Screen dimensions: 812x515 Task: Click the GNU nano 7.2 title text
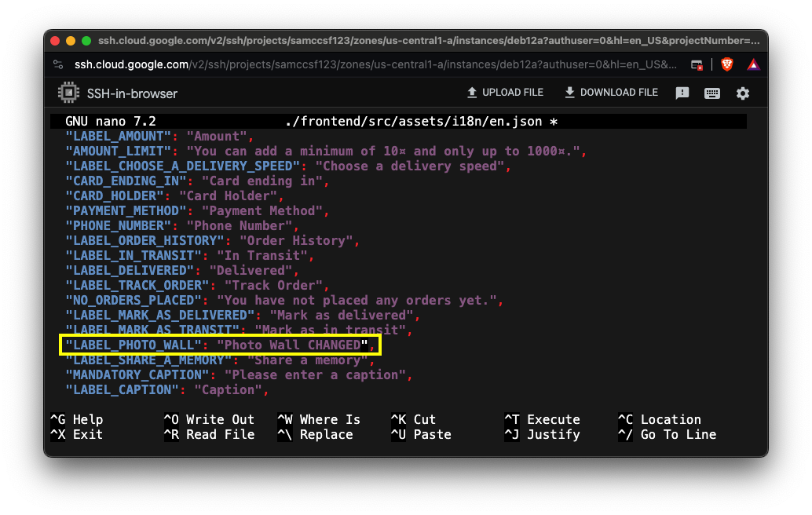[110, 122]
